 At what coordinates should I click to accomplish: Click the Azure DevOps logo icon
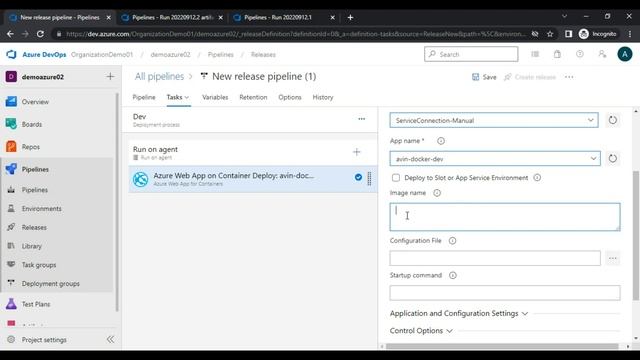(11, 54)
